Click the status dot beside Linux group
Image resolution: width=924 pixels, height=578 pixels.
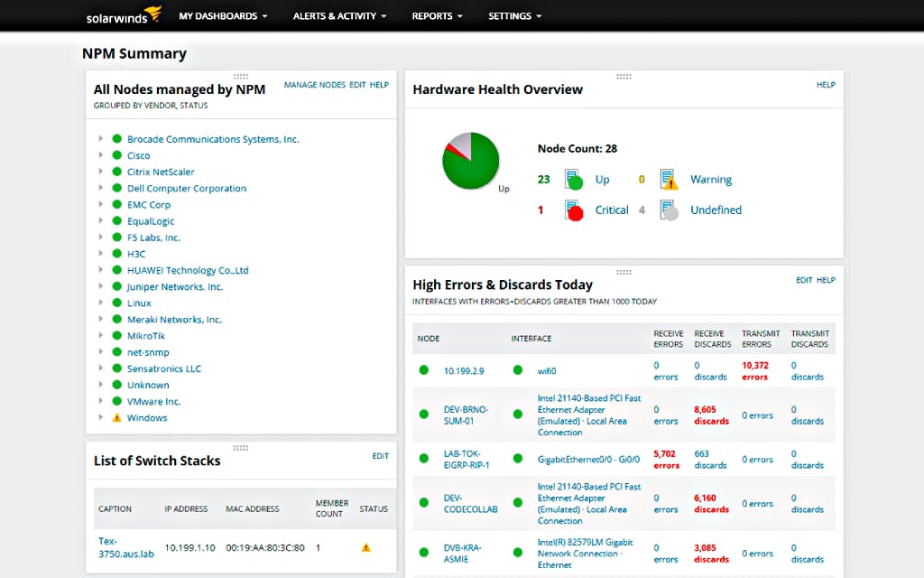[117, 303]
